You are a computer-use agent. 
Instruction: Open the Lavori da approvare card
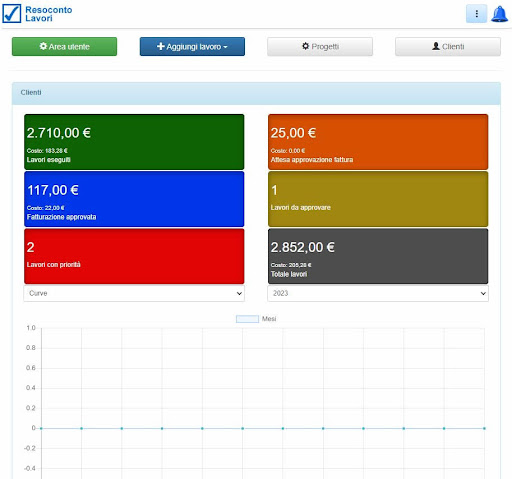point(378,199)
